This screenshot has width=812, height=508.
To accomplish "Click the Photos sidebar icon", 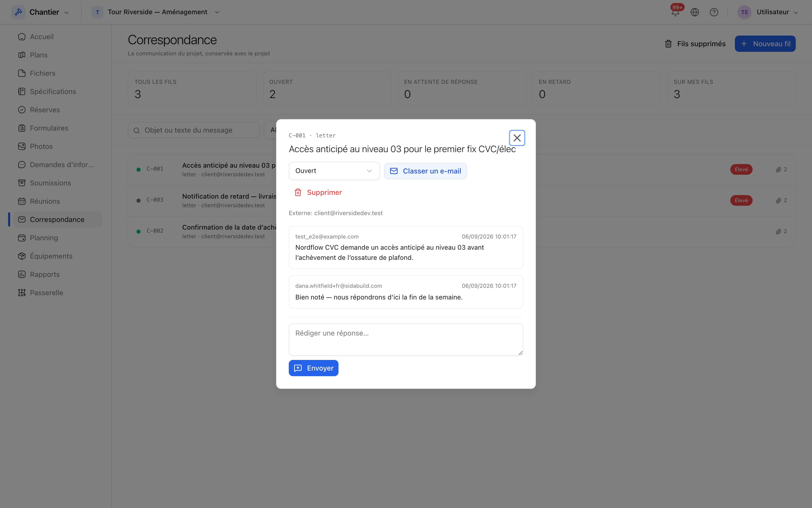I will [22, 147].
